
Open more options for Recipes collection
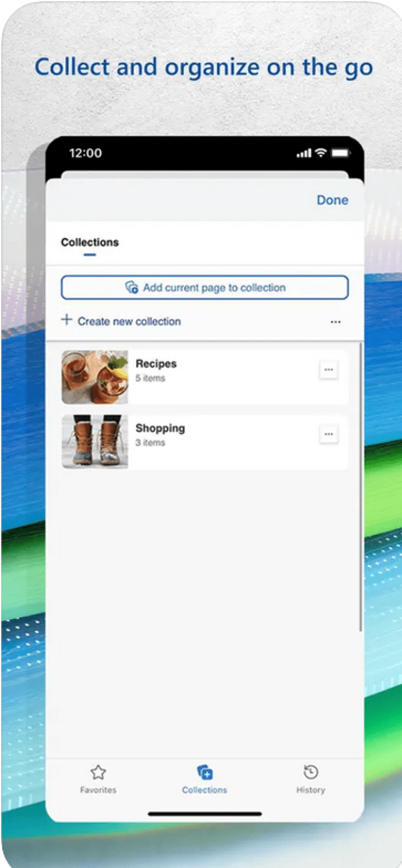[x=329, y=370]
